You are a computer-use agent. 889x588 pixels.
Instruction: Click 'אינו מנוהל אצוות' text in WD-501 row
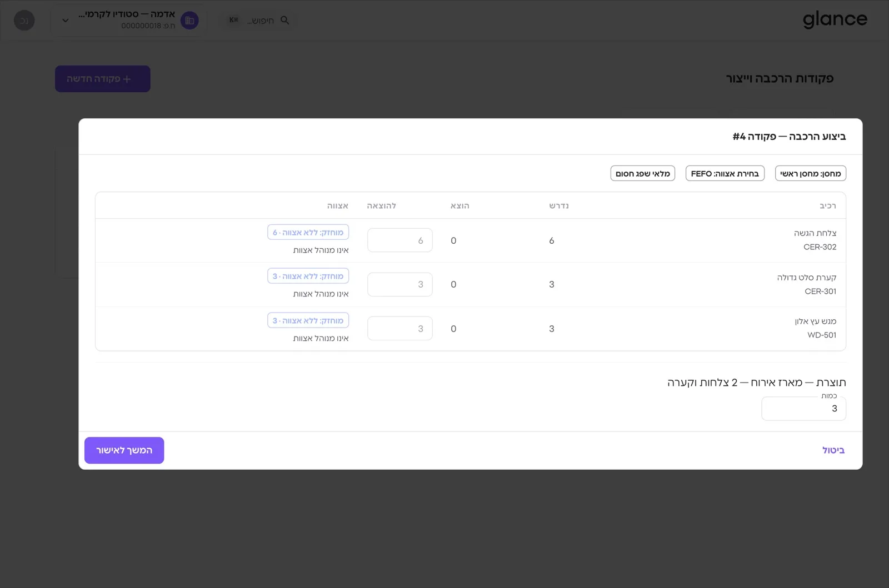tap(321, 338)
